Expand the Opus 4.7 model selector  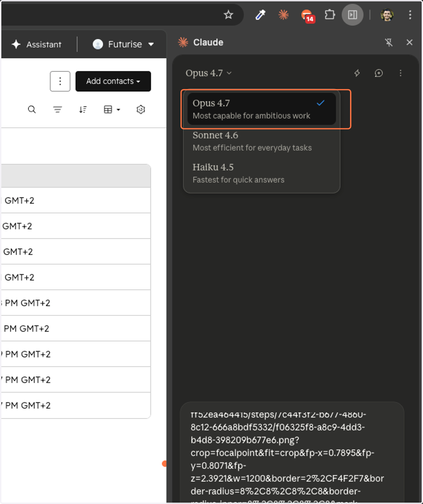[x=208, y=73]
